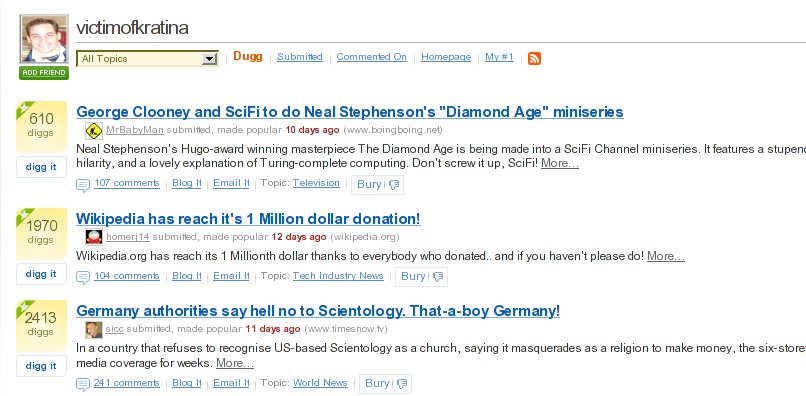Screen dimensions: 806x396
Task: Click victimofkratina's profile photo
Action: [x=44, y=39]
